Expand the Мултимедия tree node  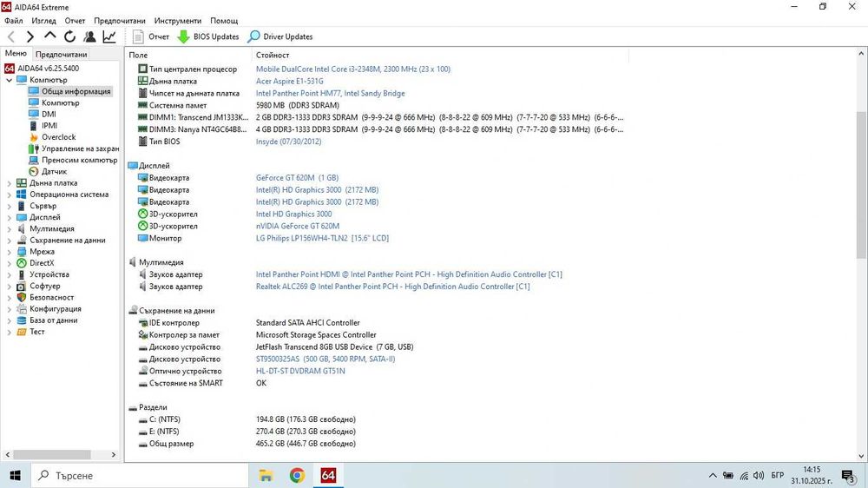(9, 228)
